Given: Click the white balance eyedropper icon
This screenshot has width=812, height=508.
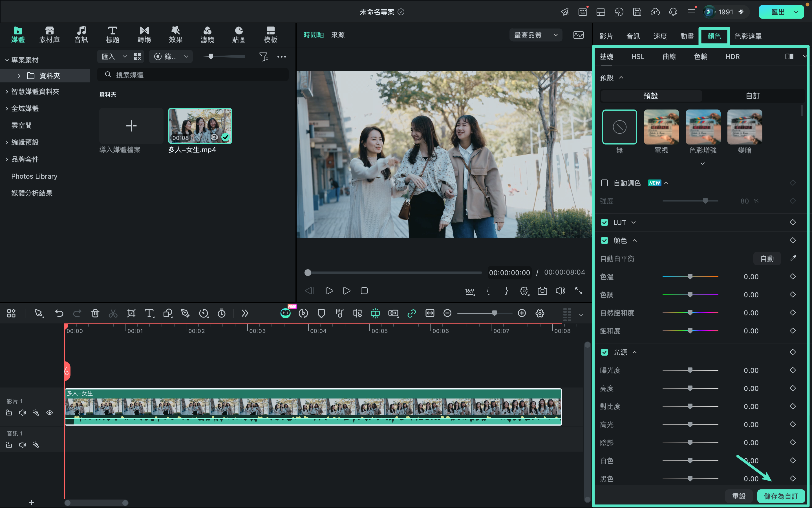Looking at the screenshot, I should (793, 258).
